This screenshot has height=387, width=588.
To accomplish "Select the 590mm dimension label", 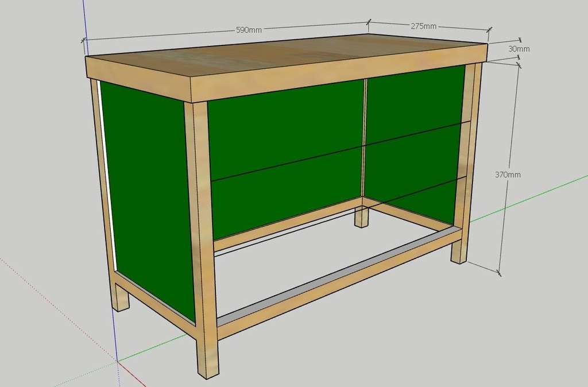I will [x=249, y=30].
